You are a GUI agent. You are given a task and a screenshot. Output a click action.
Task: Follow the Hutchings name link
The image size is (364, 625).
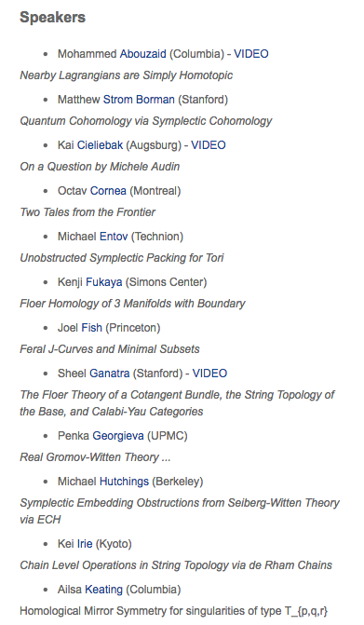[x=124, y=482]
